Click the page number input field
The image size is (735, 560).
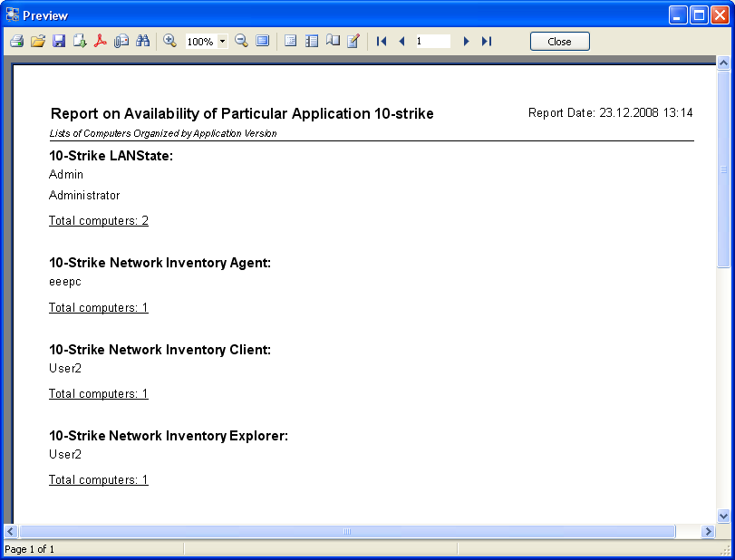point(433,42)
